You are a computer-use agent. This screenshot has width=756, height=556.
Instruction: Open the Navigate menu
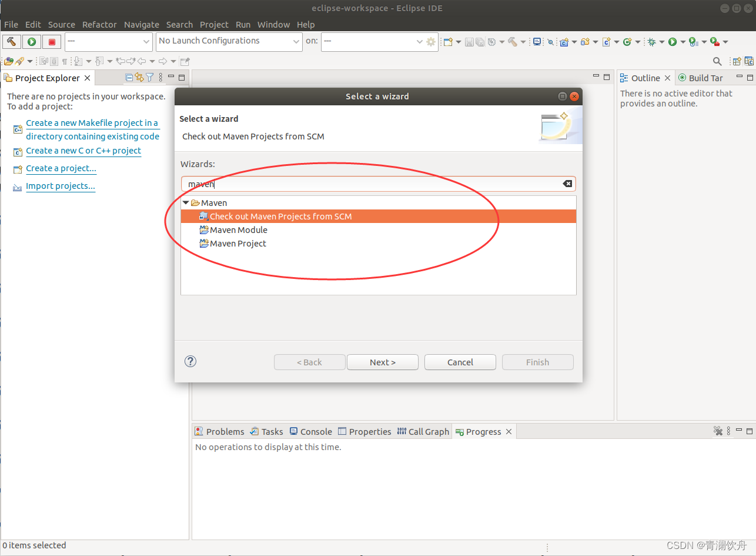142,25
